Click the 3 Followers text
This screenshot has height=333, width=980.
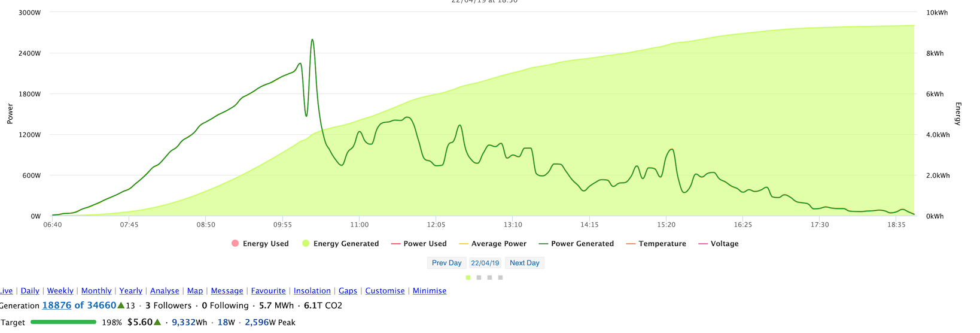pos(168,305)
